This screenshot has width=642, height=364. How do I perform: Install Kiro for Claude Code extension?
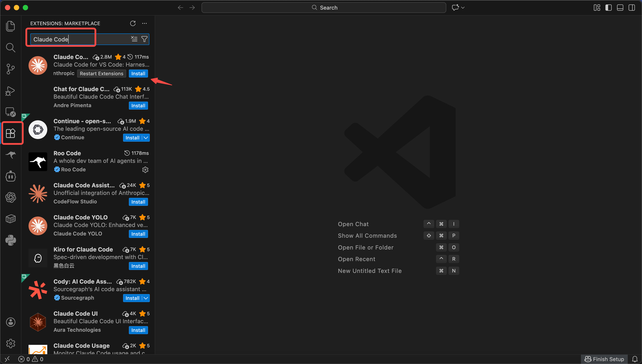tap(138, 266)
